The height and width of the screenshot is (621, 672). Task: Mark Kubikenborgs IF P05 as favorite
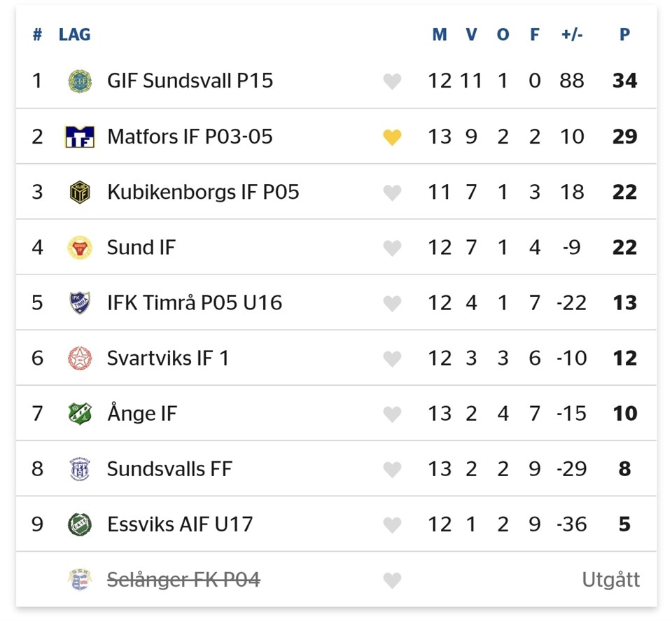(x=392, y=193)
